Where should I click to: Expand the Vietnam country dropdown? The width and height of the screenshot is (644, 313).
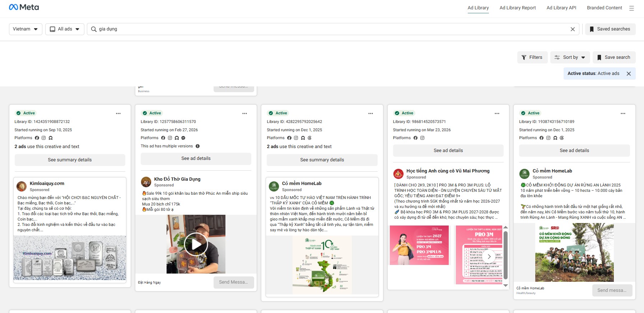25,29
